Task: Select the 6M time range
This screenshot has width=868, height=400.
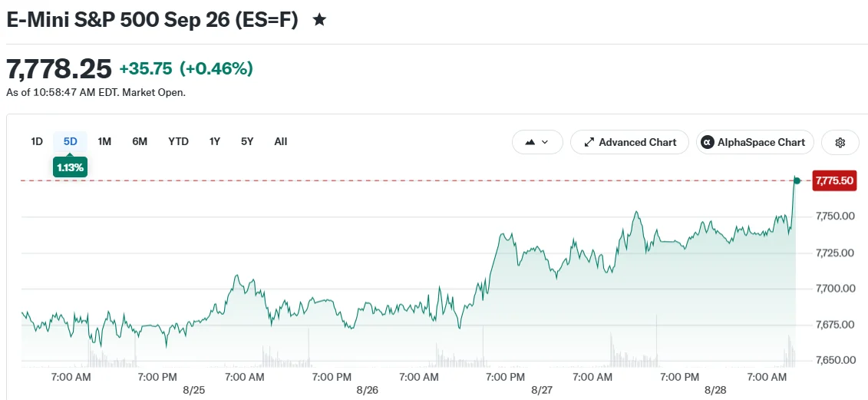Action: tap(140, 141)
